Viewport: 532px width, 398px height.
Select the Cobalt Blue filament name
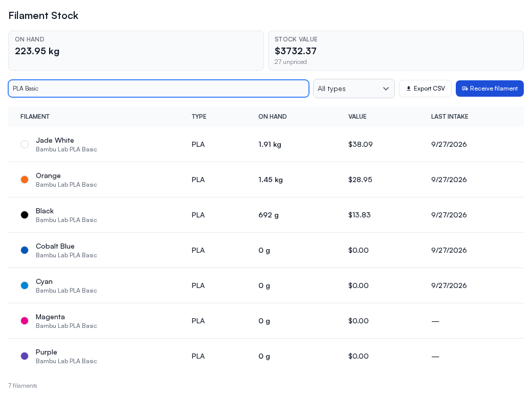coord(55,246)
